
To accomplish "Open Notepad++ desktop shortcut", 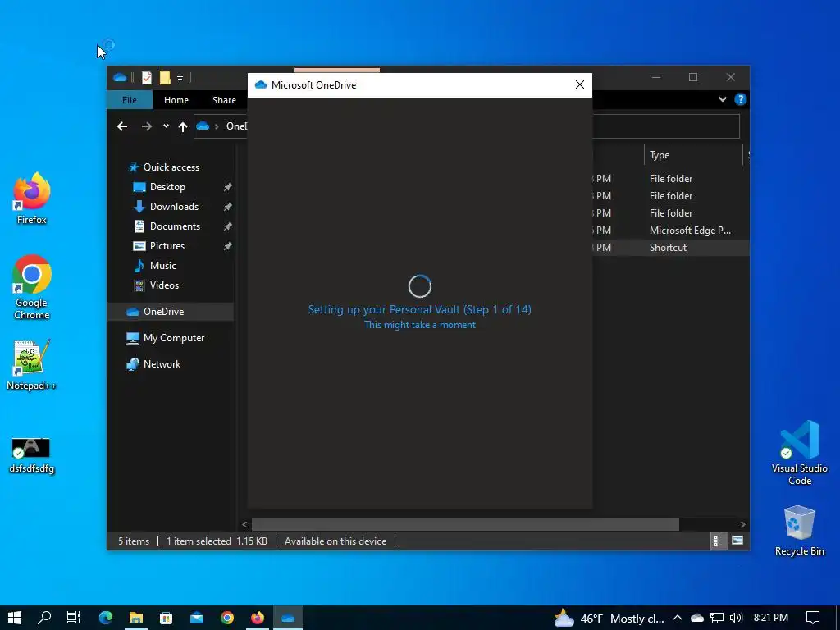I will [x=32, y=365].
